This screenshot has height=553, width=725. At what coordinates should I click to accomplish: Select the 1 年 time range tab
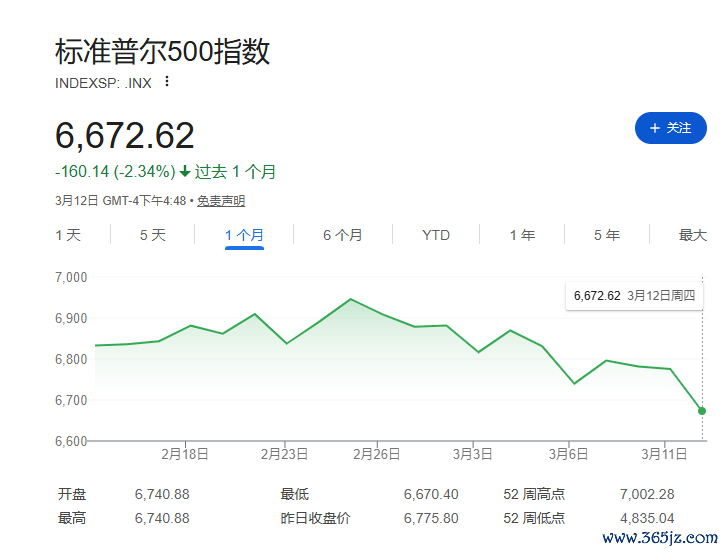[x=522, y=235]
